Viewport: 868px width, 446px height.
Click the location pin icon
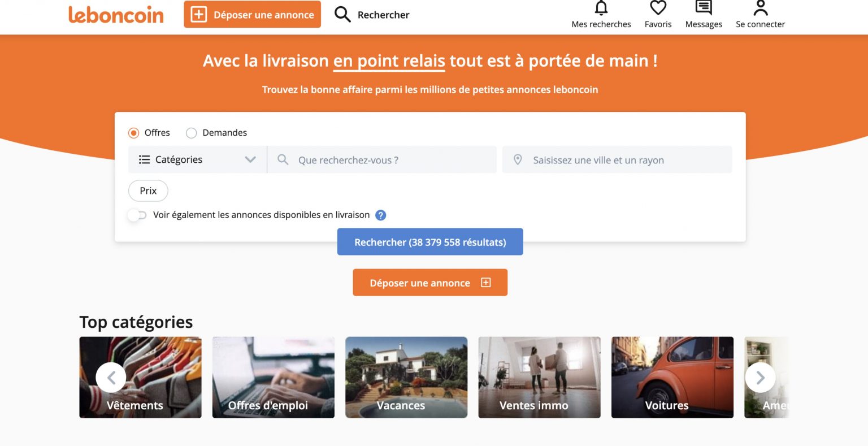pyautogui.click(x=517, y=160)
